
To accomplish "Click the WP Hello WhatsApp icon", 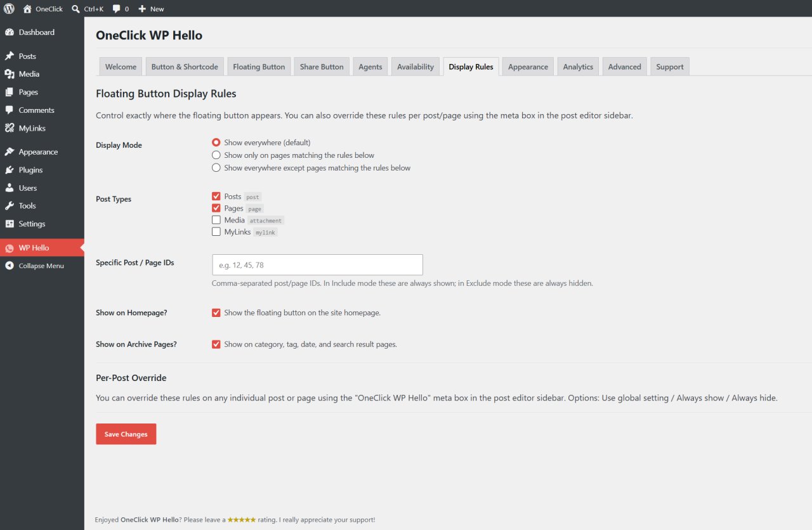I will click(x=10, y=248).
